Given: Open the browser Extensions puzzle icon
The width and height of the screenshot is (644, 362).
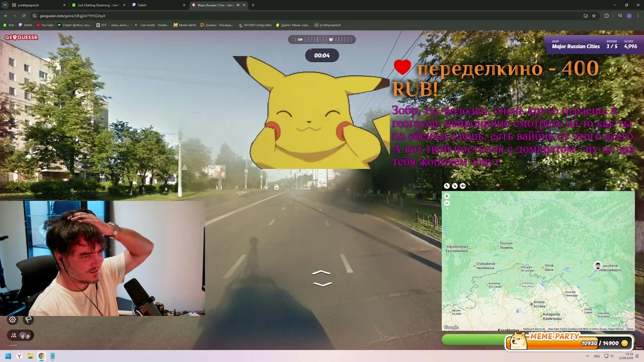Looking at the screenshot, I should 606,16.
